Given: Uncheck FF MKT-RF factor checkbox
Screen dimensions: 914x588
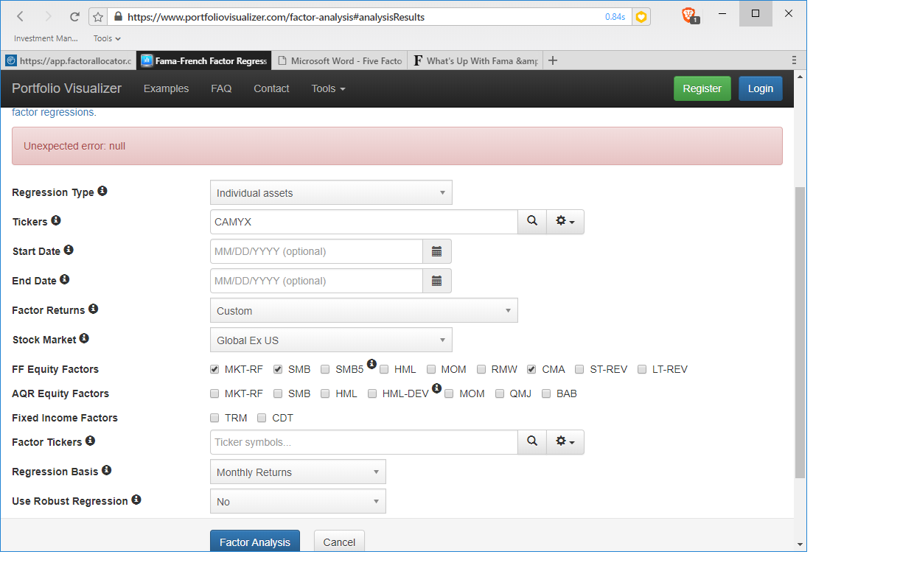Looking at the screenshot, I should 214,369.
